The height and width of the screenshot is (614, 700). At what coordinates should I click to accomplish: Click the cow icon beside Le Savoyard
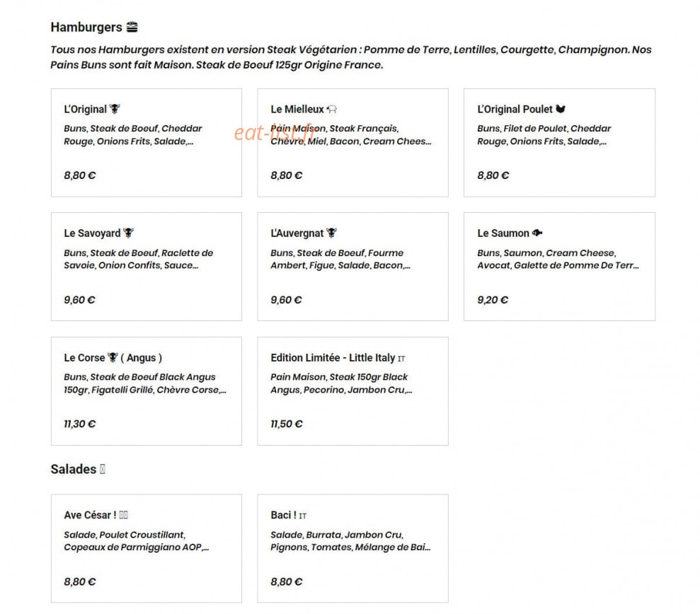tap(129, 233)
